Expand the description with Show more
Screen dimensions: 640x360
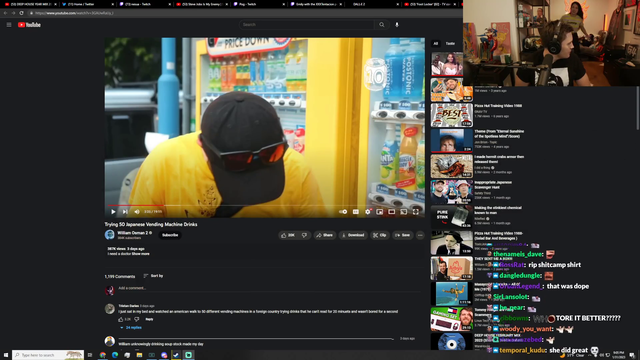click(x=140, y=254)
